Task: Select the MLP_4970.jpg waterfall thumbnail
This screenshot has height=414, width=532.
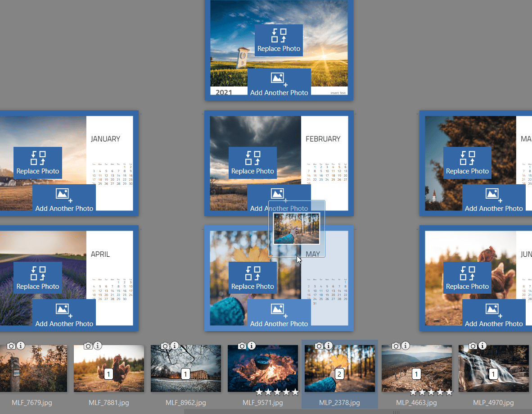Action: [494, 369]
